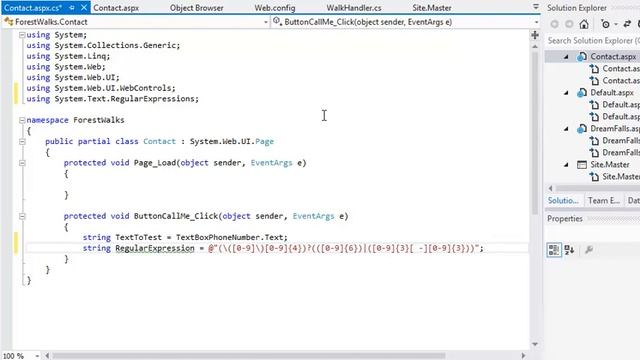Click Solution Explorer horizontal scroll left arrow
Screen dimensions: 640x360
(551, 189)
